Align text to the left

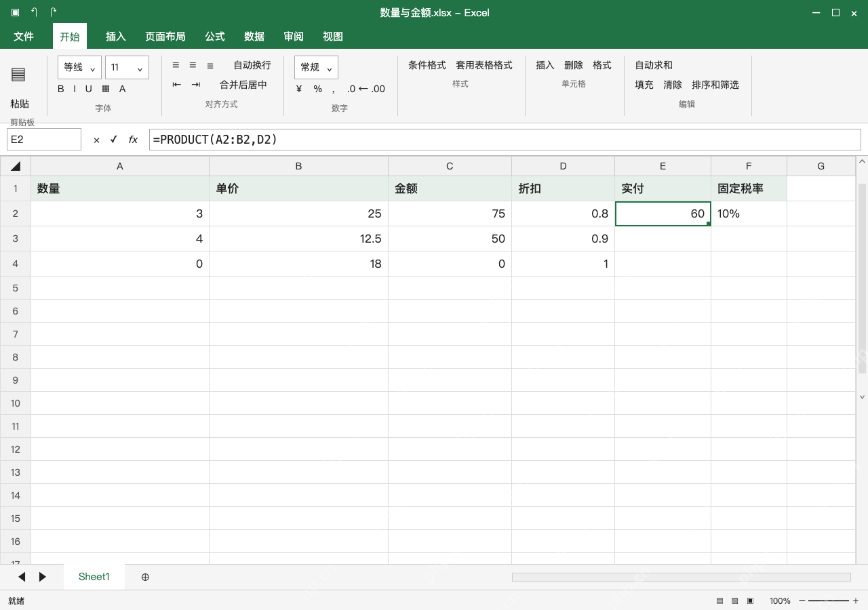(176, 65)
